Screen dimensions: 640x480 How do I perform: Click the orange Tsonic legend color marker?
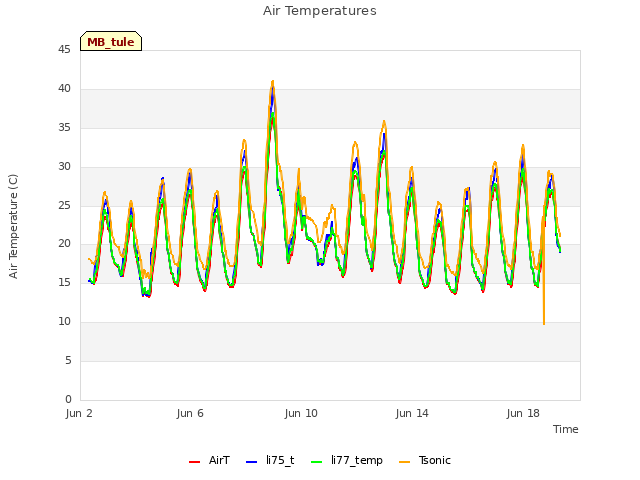point(404,462)
